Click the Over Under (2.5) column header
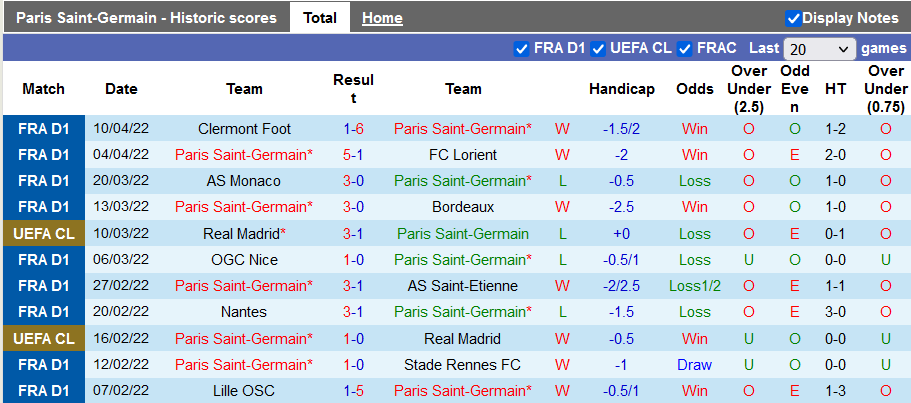The width and height of the screenshot is (911, 403). [748, 89]
